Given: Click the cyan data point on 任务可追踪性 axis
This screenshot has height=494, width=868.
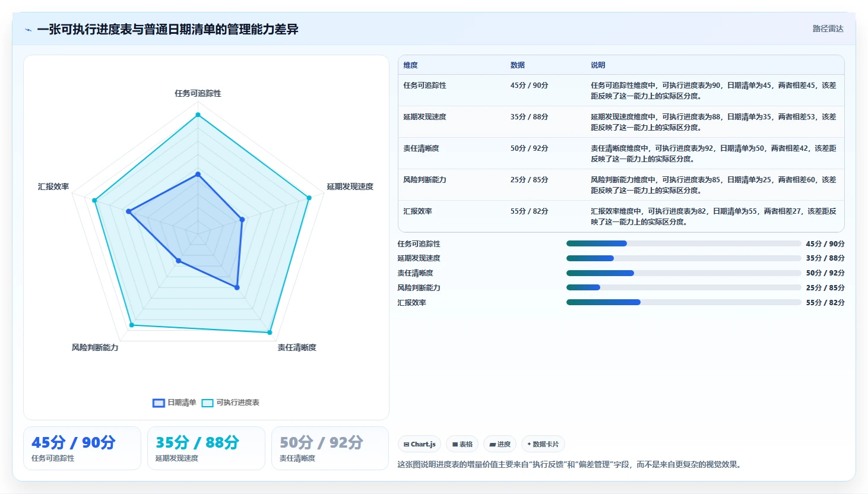Looking at the screenshot, I should pos(198,115).
